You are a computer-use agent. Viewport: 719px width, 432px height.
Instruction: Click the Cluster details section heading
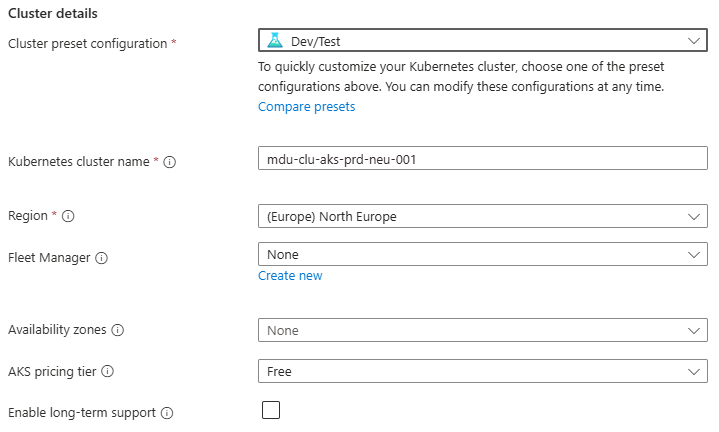[59, 13]
